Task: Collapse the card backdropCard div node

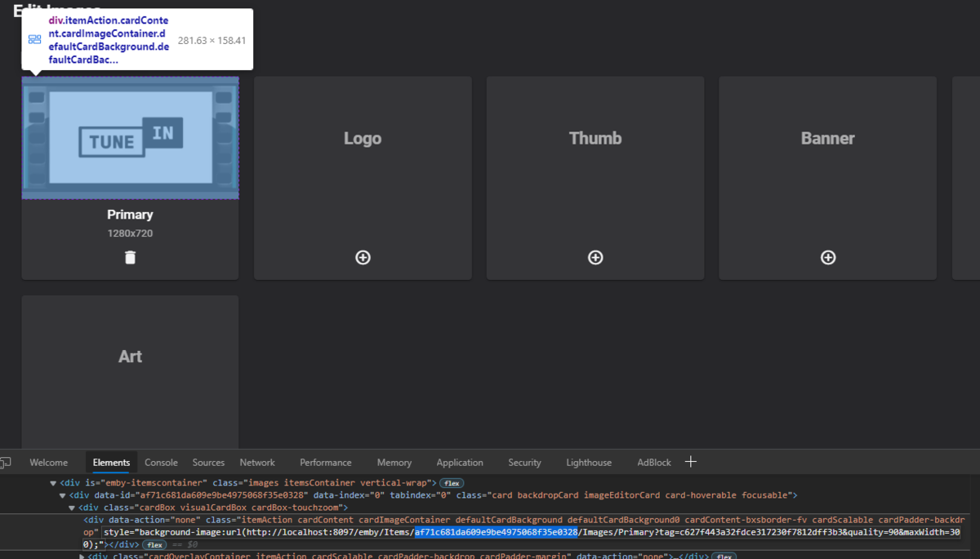Action: [63, 495]
